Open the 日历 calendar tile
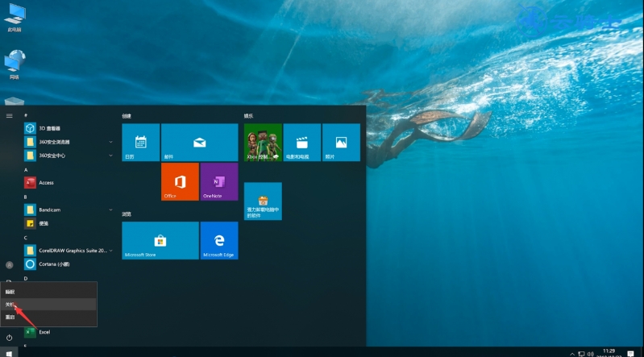 [141, 142]
